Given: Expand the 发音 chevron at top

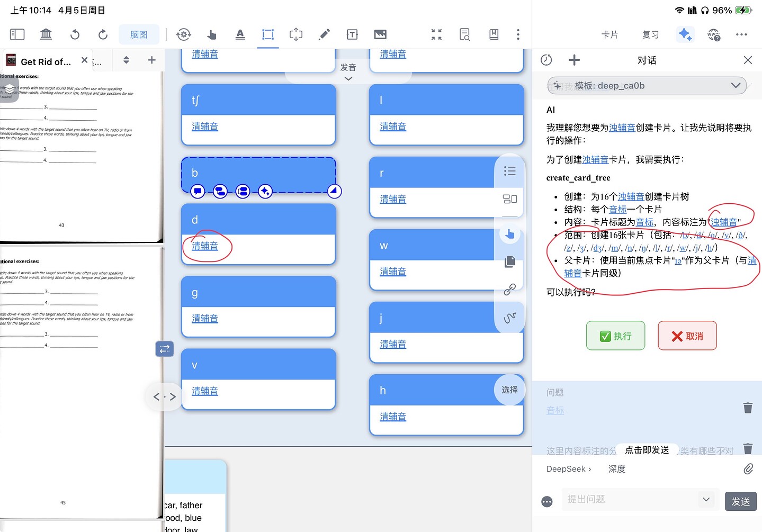Looking at the screenshot, I should [348, 78].
